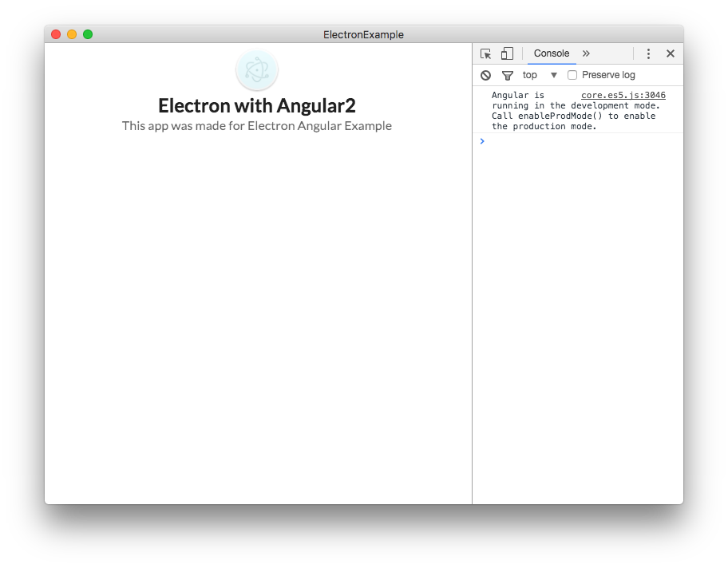728x568 pixels.
Task: Click the app description subtitle text
Action: point(257,126)
